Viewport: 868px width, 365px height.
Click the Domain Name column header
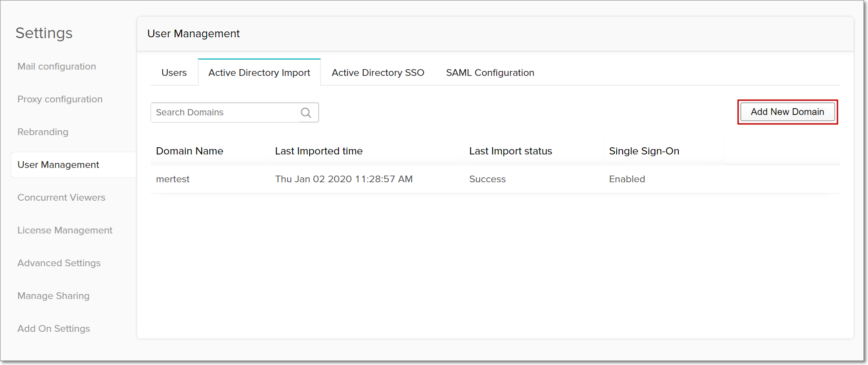pyautogui.click(x=189, y=151)
